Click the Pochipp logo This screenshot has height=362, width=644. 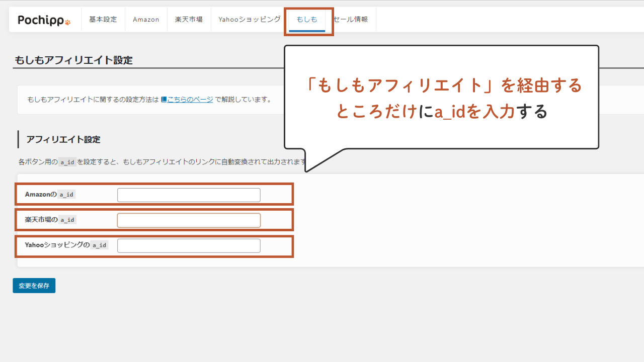(x=44, y=20)
